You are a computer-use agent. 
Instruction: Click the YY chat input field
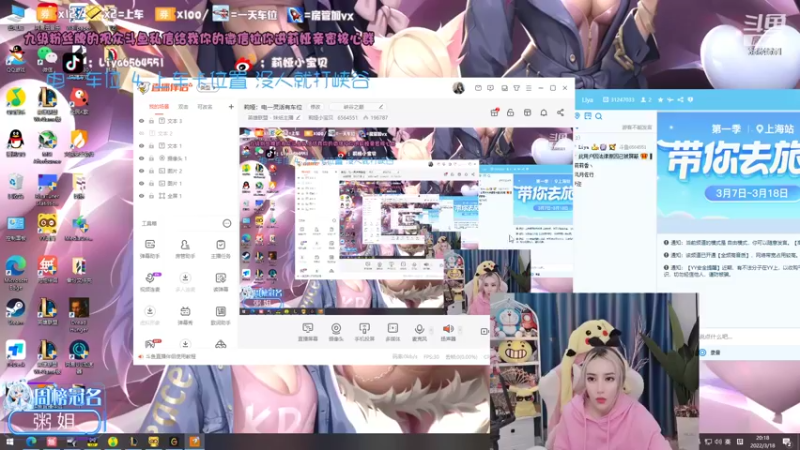[747, 337]
